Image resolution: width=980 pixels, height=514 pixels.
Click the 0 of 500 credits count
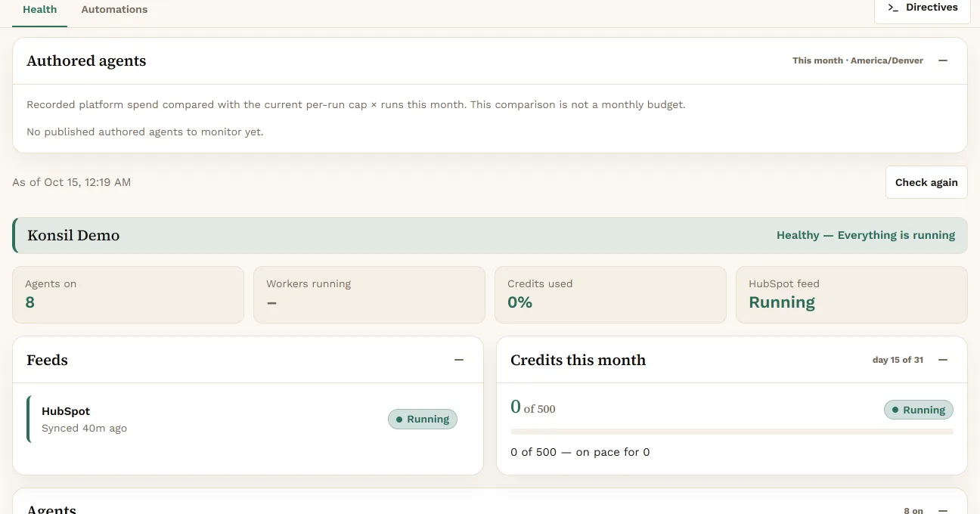coord(533,407)
